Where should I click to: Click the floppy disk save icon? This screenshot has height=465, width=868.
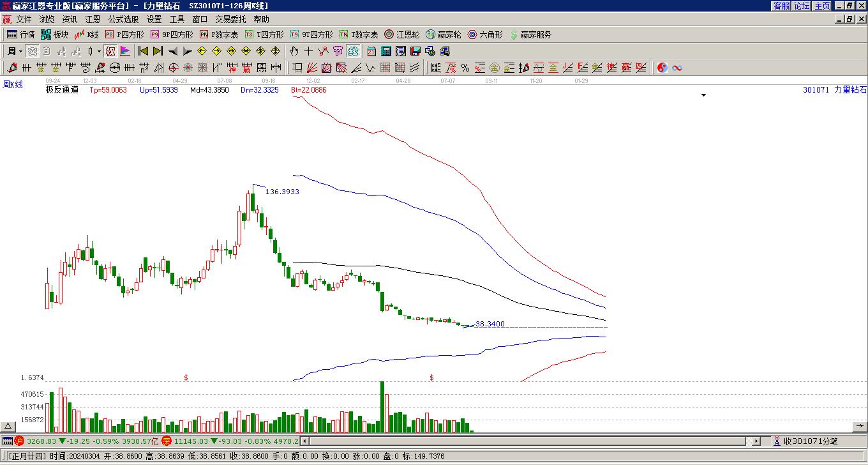pyautogui.click(x=415, y=51)
